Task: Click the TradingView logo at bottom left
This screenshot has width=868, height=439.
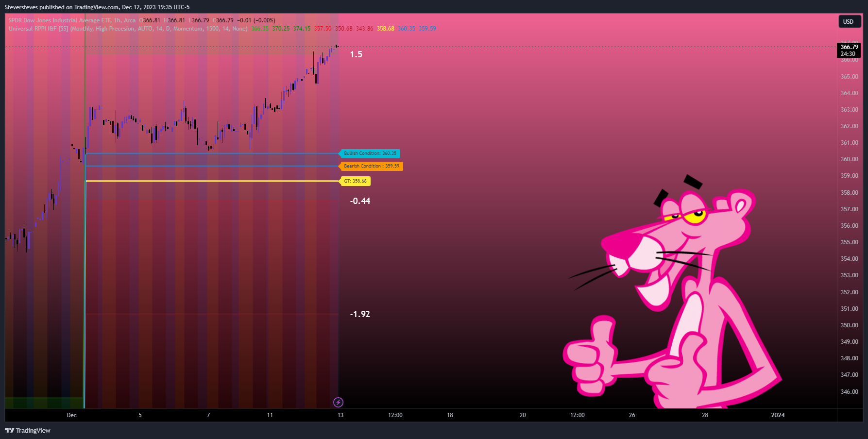Action: tap(28, 430)
